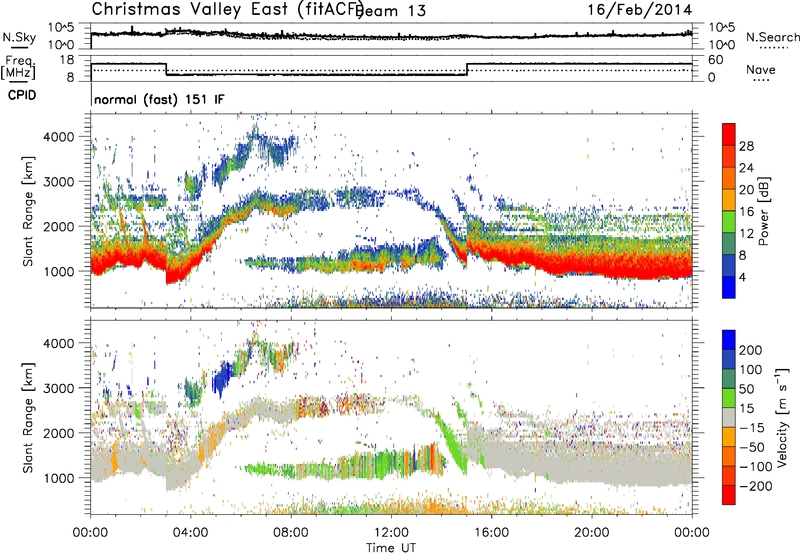Click the '60' Nave axis tick
Image resolution: width=800 pixels, height=554 pixels.
tap(716, 60)
